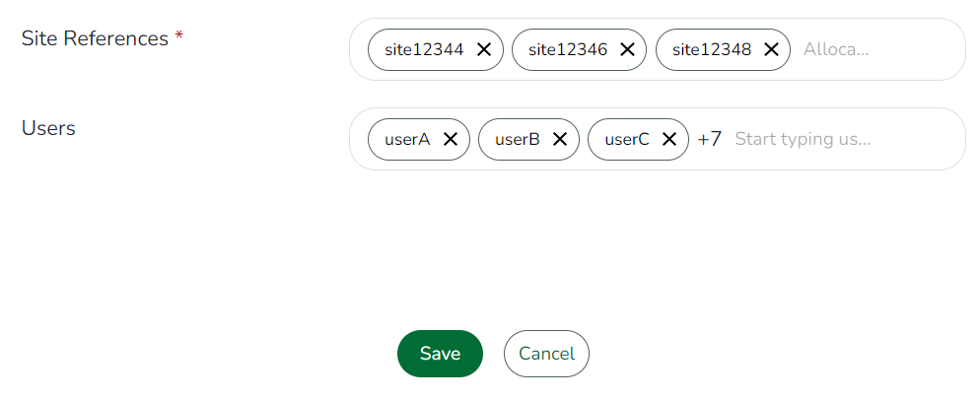Viewport: 980px width, 400px height.
Task: Select the site12344 tag label
Action: pyautogui.click(x=424, y=49)
